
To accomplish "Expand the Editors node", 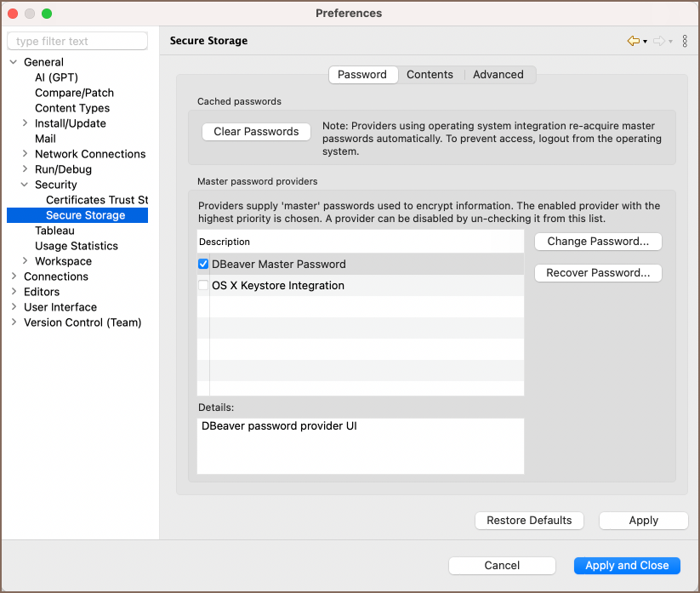I will 14,292.
